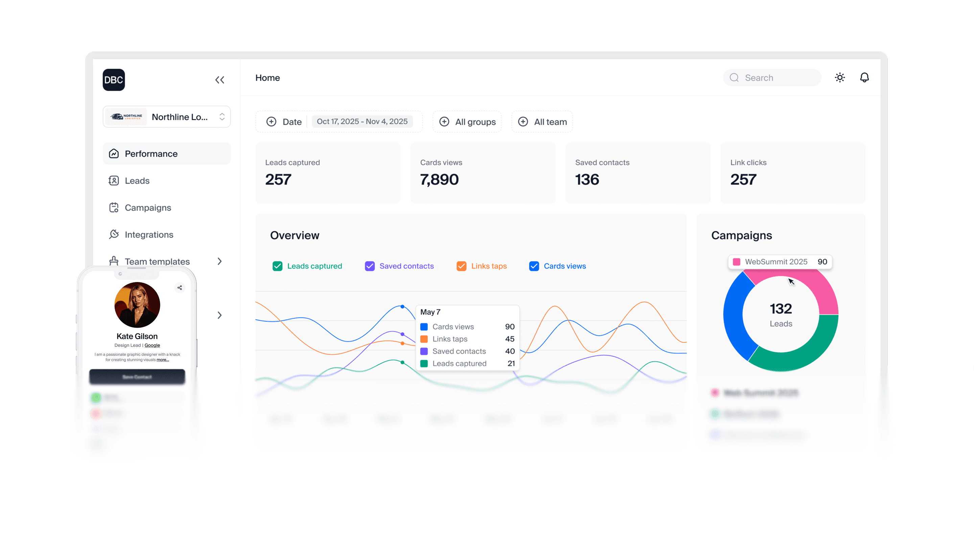Click Kate Gilson's profile photo
Screen dimensions: 974x560
tap(137, 305)
